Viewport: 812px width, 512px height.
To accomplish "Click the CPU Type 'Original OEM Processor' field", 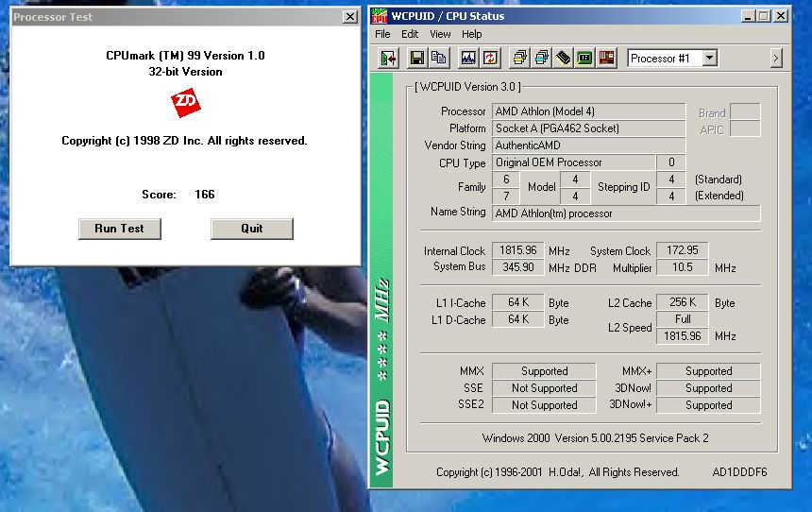I will point(573,162).
